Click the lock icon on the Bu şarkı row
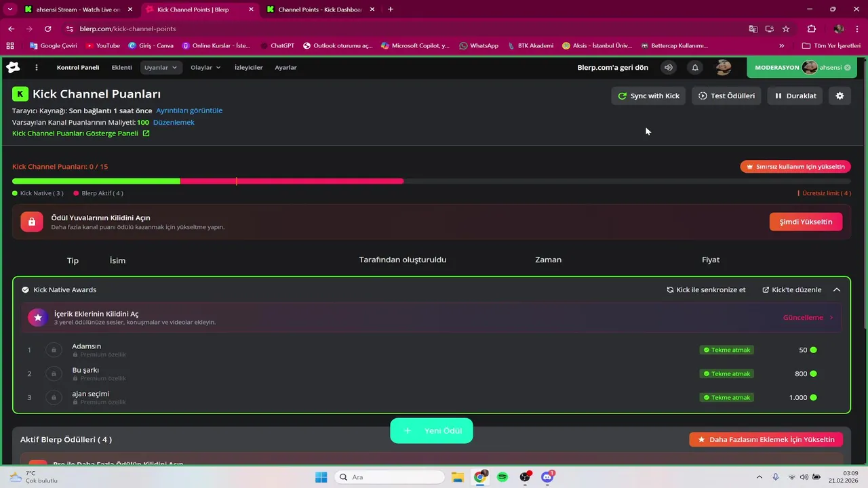 pyautogui.click(x=54, y=373)
